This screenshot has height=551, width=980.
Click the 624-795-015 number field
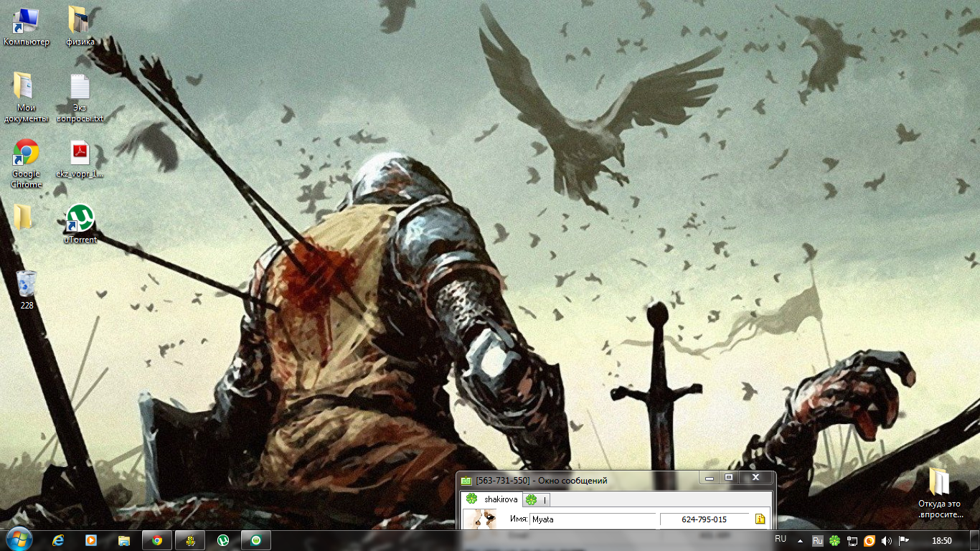pyautogui.click(x=705, y=519)
